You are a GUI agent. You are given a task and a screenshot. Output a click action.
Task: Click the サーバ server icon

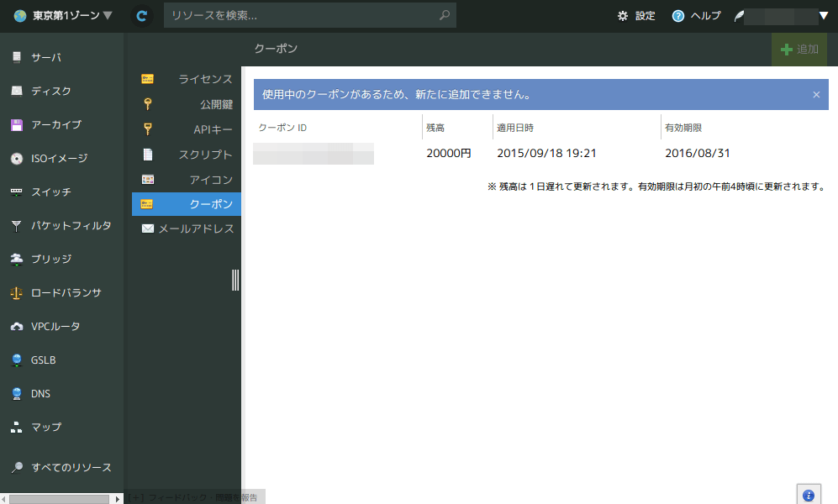coord(17,57)
